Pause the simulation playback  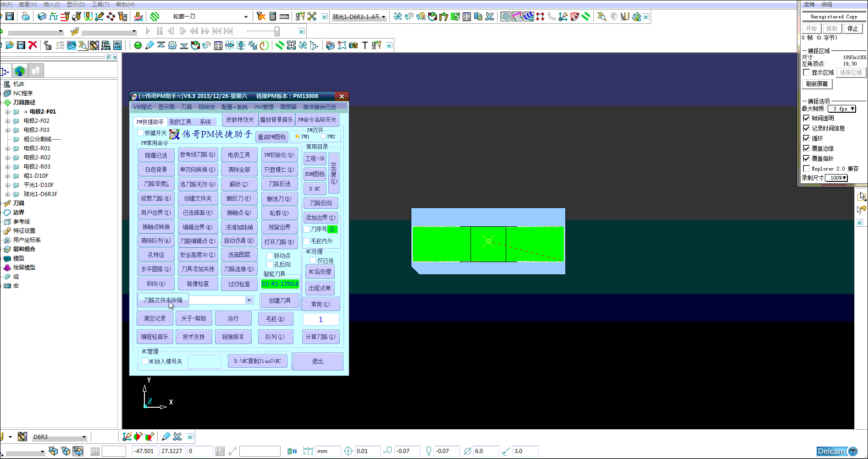160,31
